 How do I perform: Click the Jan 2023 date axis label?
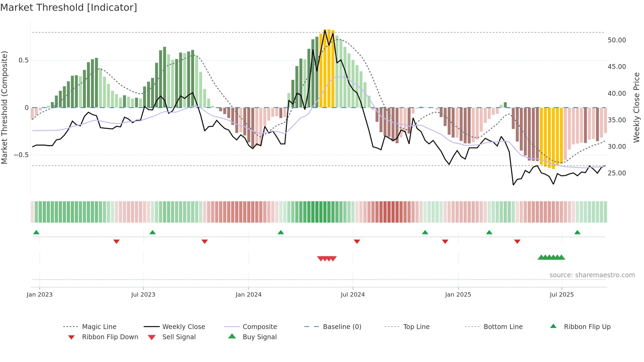(x=40, y=295)
